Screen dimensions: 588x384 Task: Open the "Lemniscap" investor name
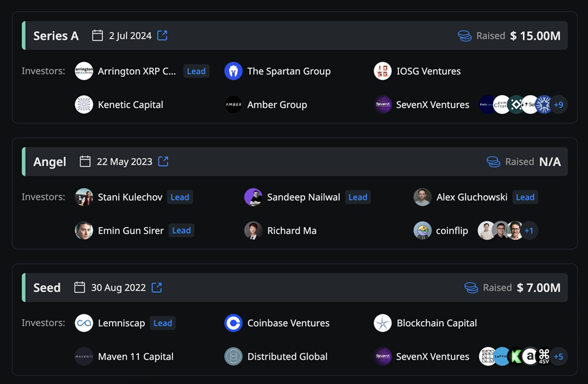122,323
